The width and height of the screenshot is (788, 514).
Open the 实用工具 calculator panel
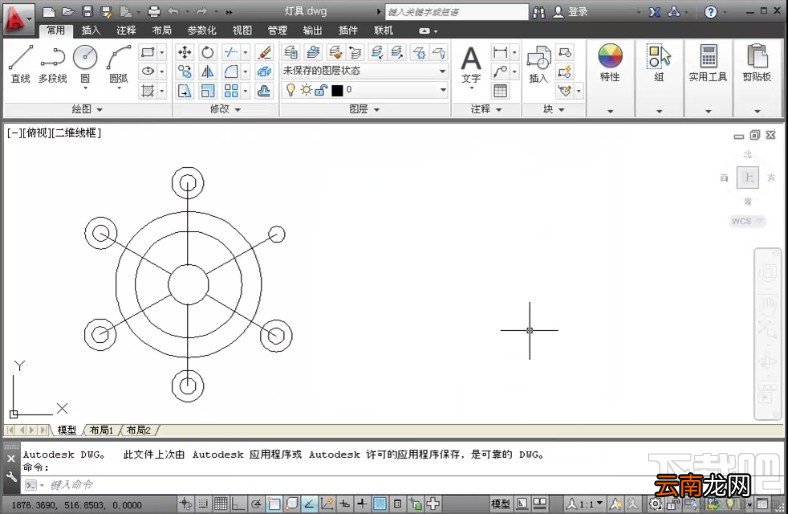(x=708, y=63)
